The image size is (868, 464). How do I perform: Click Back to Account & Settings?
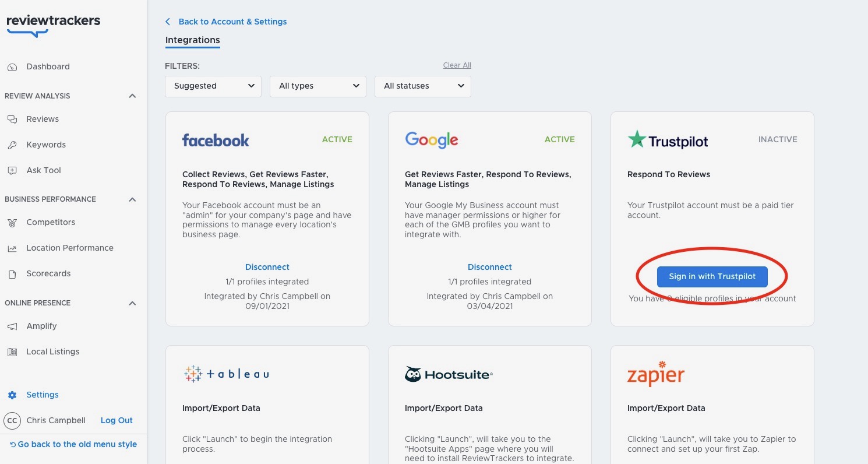pyautogui.click(x=232, y=22)
